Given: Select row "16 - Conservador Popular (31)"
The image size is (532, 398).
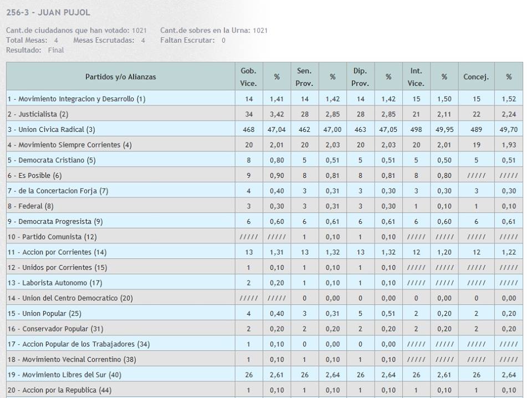Looking at the screenshot, I should coord(265,329).
